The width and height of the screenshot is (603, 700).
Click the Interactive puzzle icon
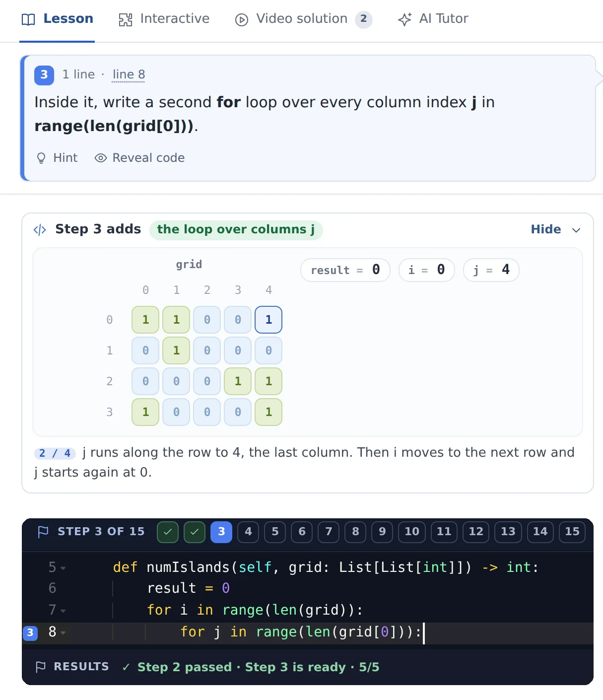(x=126, y=20)
